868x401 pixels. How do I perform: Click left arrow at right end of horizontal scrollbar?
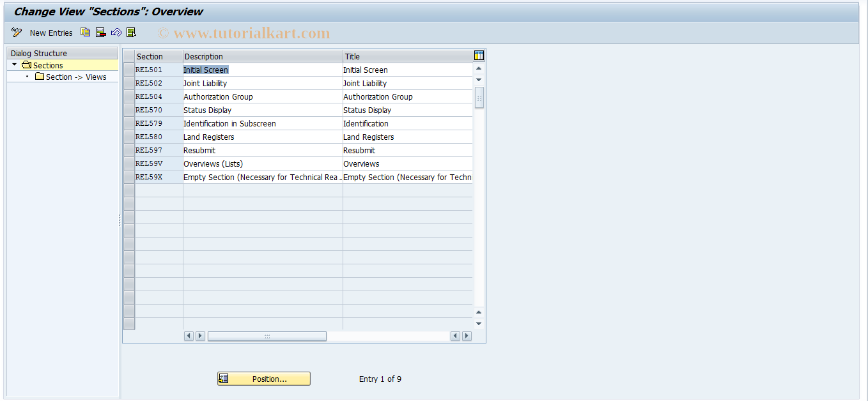[455, 336]
